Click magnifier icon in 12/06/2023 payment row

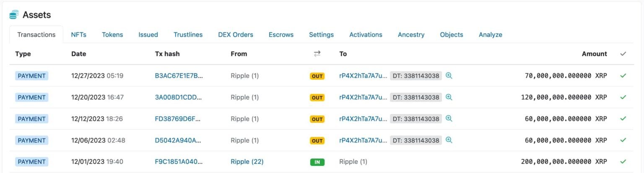click(x=449, y=140)
